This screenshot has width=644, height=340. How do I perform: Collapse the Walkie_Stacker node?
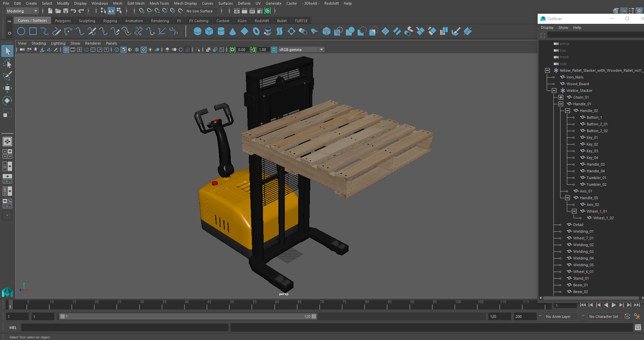[x=554, y=91]
